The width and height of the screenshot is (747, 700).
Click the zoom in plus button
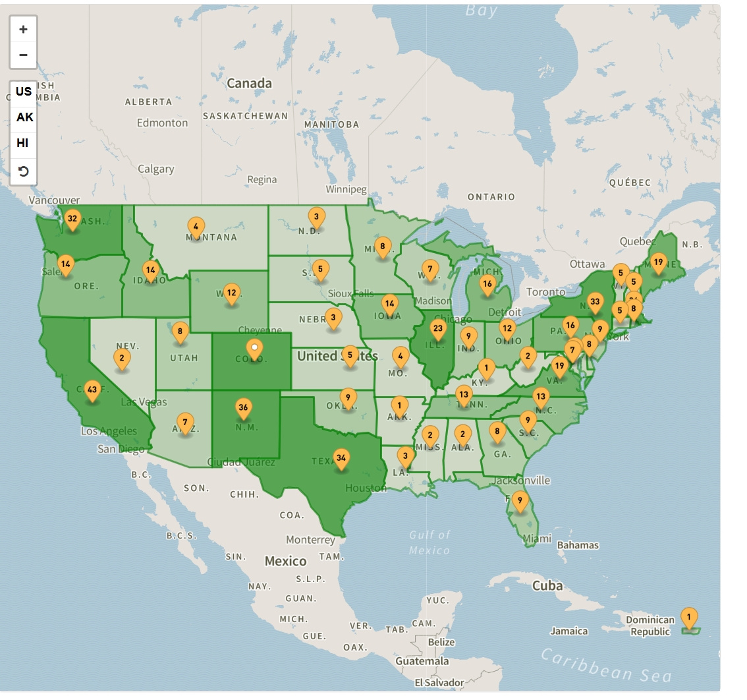pyautogui.click(x=24, y=30)
